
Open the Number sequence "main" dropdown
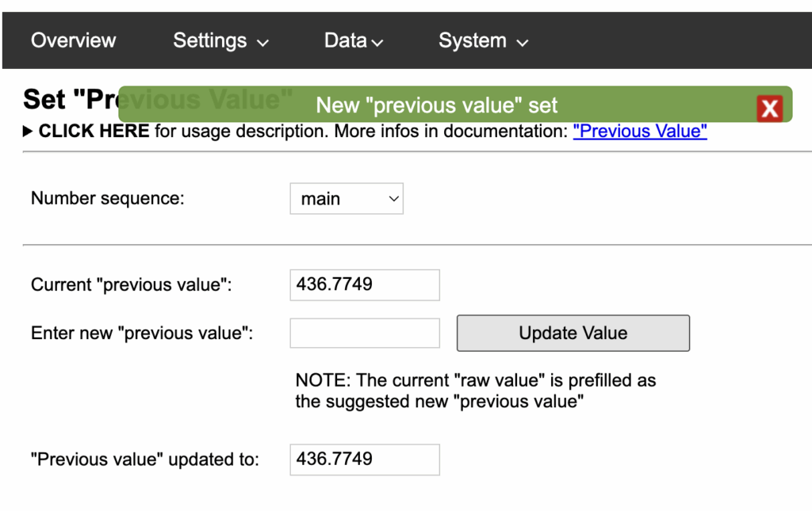347,199
